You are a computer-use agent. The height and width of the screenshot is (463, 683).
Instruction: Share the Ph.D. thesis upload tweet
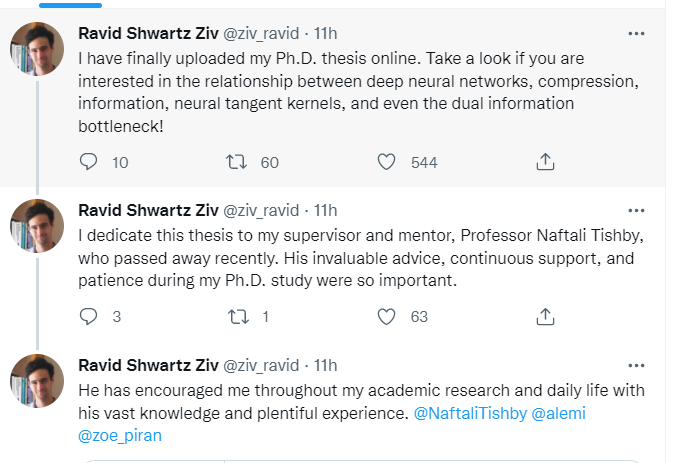pos(546,162)
